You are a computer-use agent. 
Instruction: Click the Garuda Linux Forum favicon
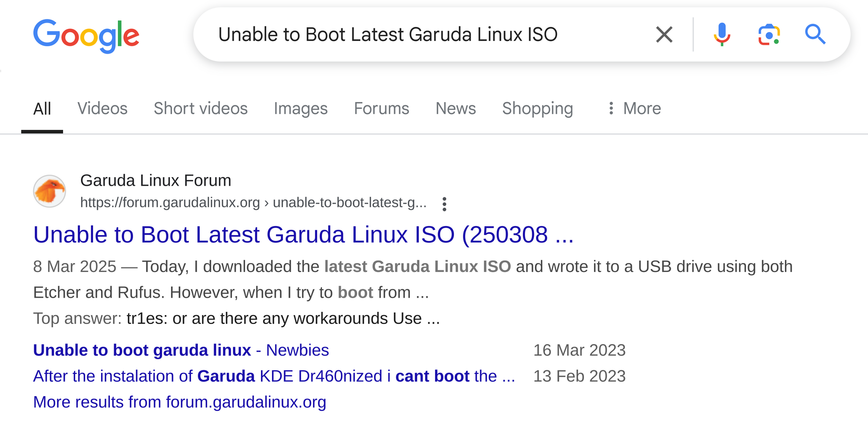[x=49, y=191]
